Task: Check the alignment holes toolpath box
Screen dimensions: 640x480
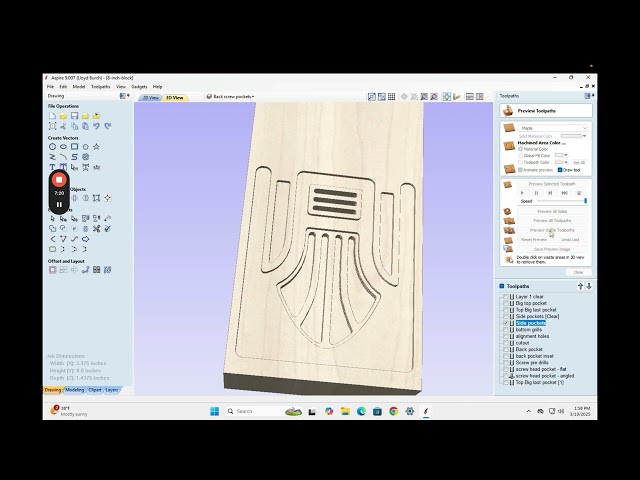Action: pos(506,336)
